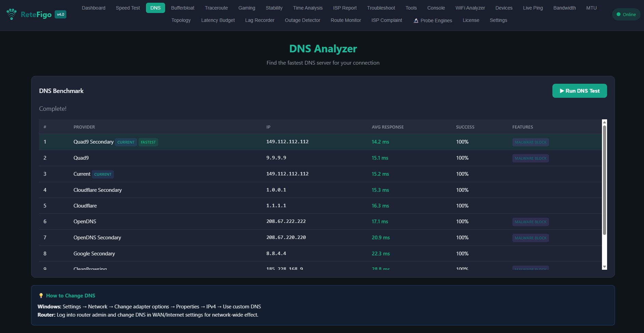Viewport: 644px width, 333px height.
Task: Click the lightbulb icon beside How to Change DNS
Action: point(41,295)
